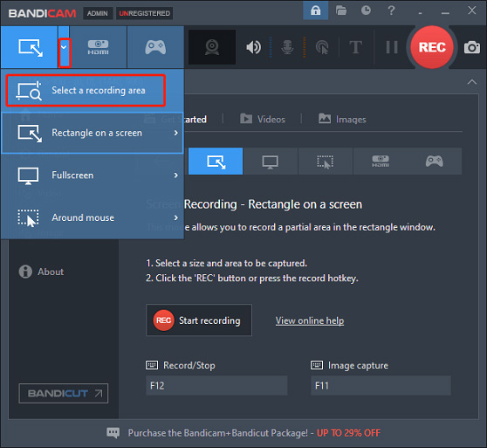
Task: Click the Image capture hotkey field F11
Action: pos(381,385)
